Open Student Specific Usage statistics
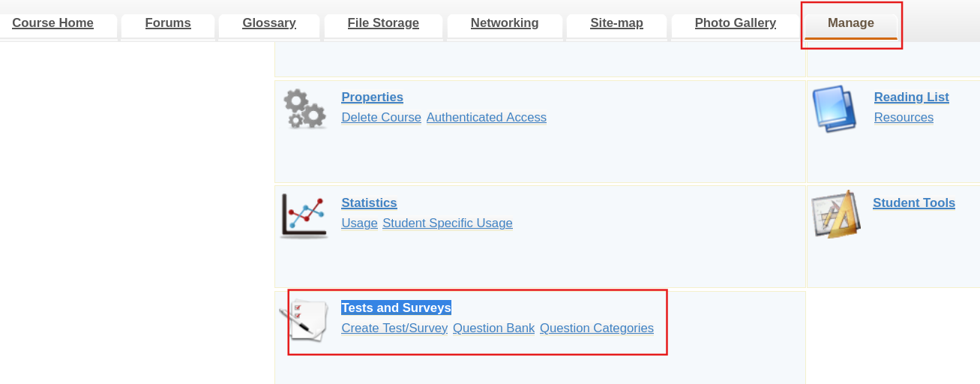The width and height of the screenshot is (980, 384). click(448, 223)
